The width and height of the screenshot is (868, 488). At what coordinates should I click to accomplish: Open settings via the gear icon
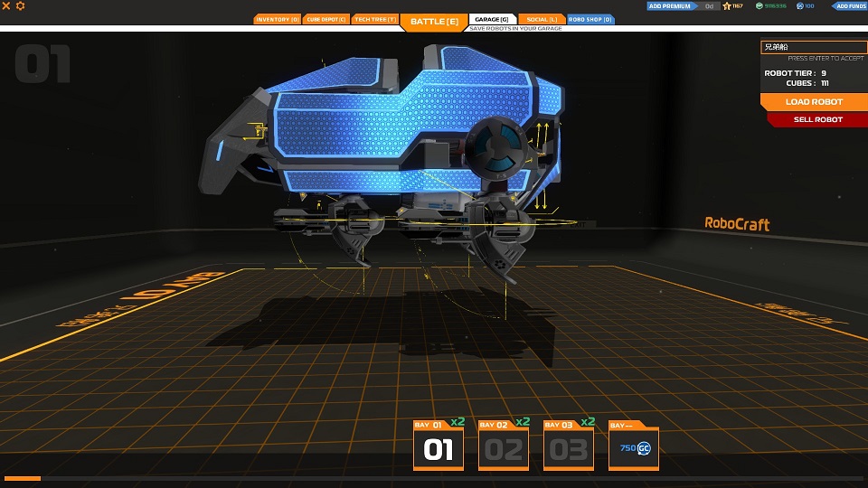[21, 5]
